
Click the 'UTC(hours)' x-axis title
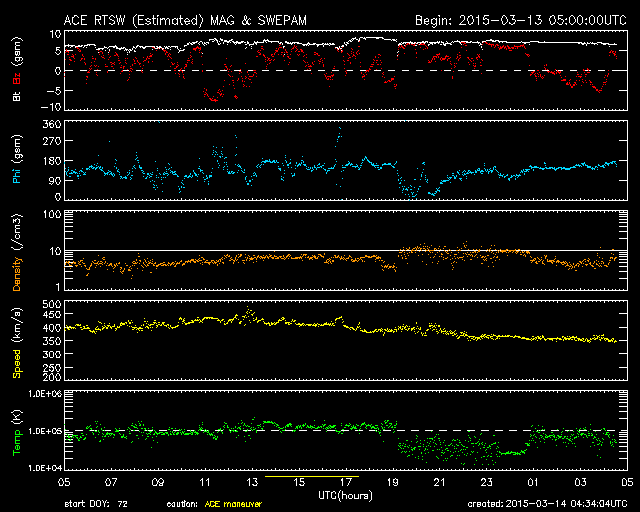[x=345, y=496]
